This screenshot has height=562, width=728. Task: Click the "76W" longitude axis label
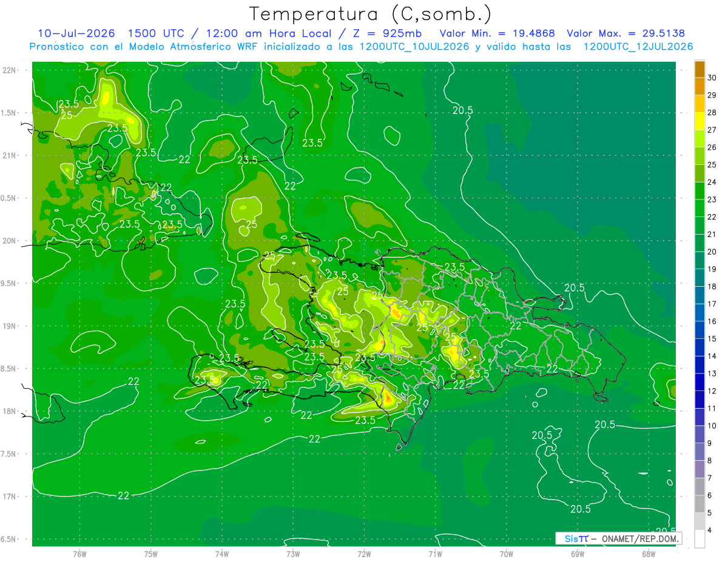pos(79,554)
